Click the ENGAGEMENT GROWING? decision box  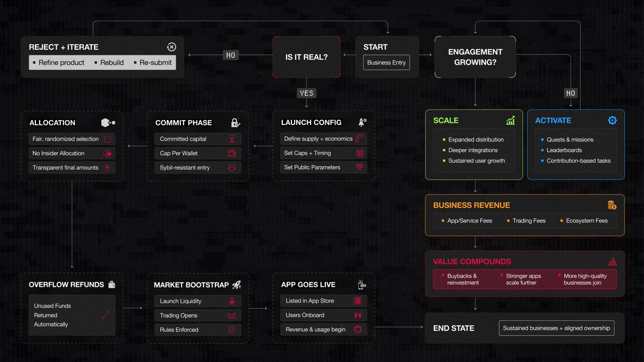475,57
